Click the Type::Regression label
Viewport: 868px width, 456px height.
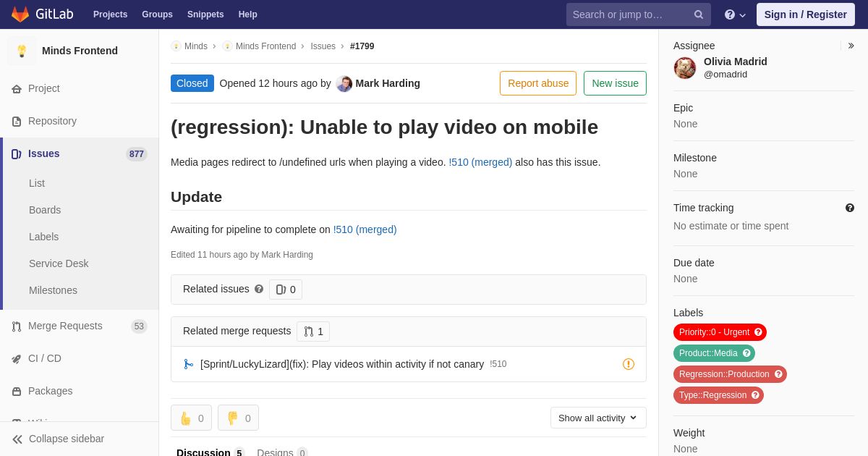pyautogui.click(x=718, y=395)
